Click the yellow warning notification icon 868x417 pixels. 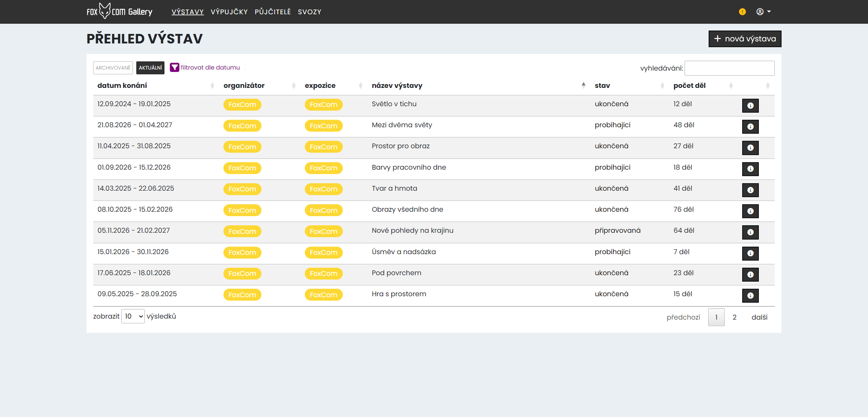pos(742,12)
